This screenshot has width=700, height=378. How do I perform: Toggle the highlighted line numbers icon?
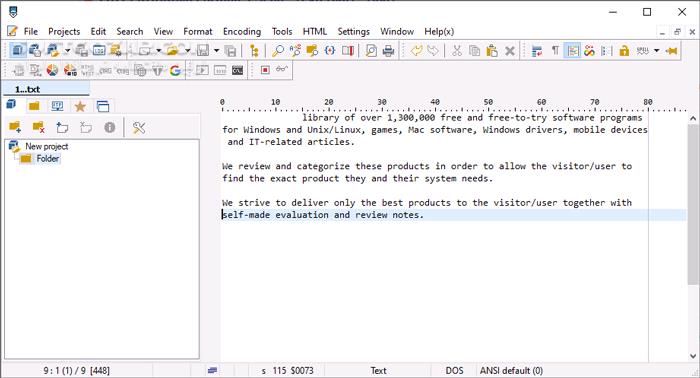click(572, 50)
